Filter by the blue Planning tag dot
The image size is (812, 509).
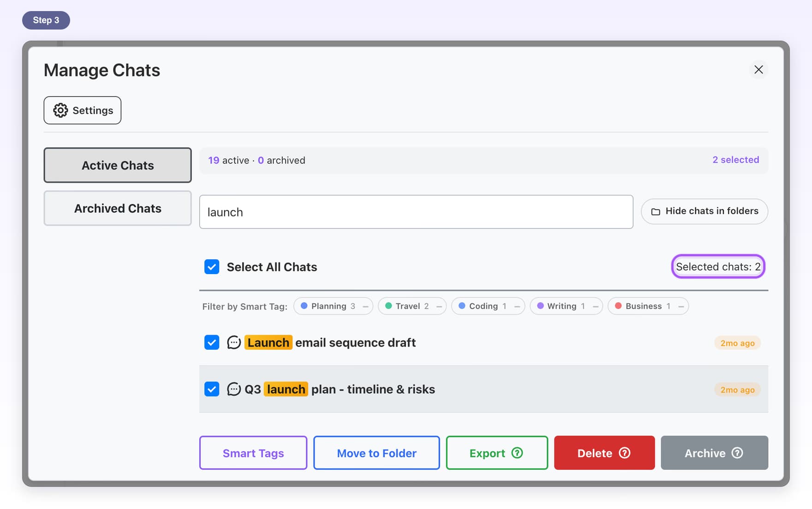pos(304,306)
